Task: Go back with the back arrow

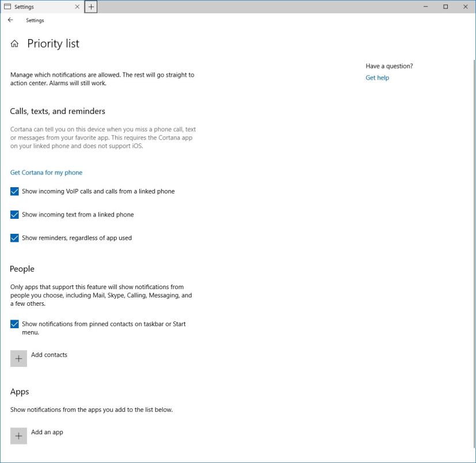Action: (x=10, y=20)
